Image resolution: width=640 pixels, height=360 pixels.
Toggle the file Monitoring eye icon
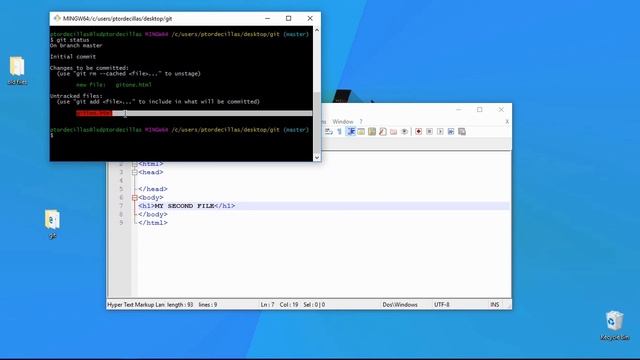tap(404, 131)
